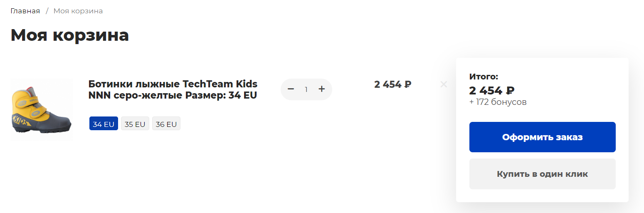The image size is (644, 213).
Task: Click the Итого label in the summary
Action: coord(484,77)
